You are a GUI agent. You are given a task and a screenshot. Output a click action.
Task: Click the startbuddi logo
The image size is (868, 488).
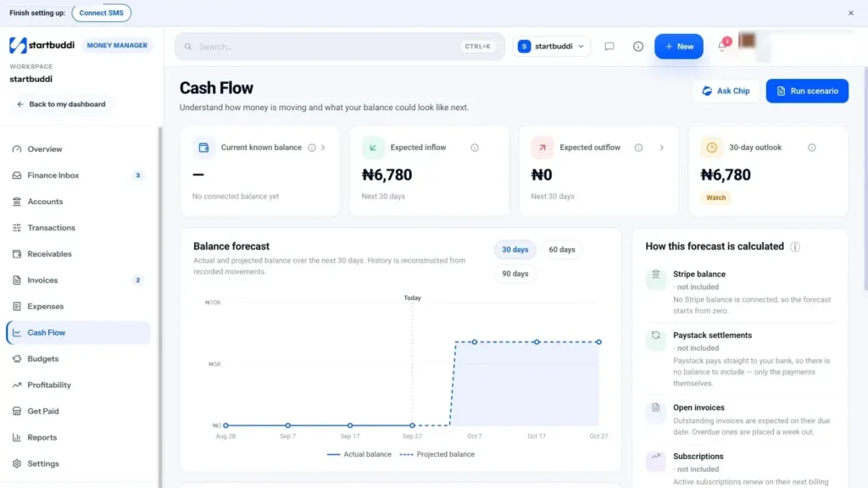(42, 46)
